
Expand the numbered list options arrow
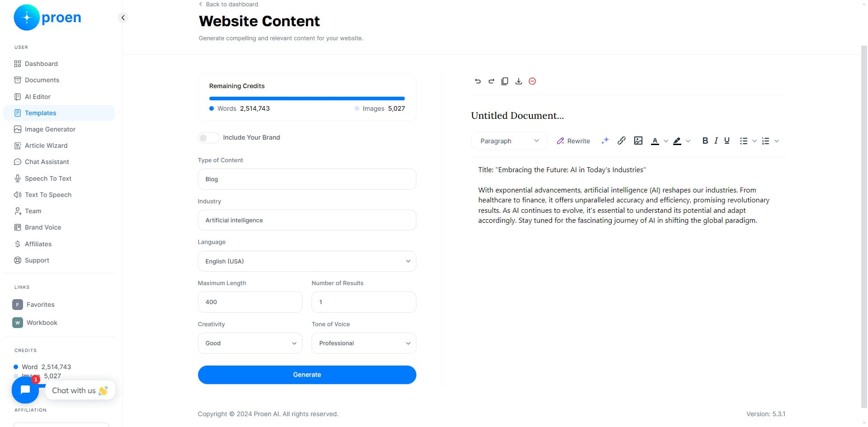tap(777, 141)
